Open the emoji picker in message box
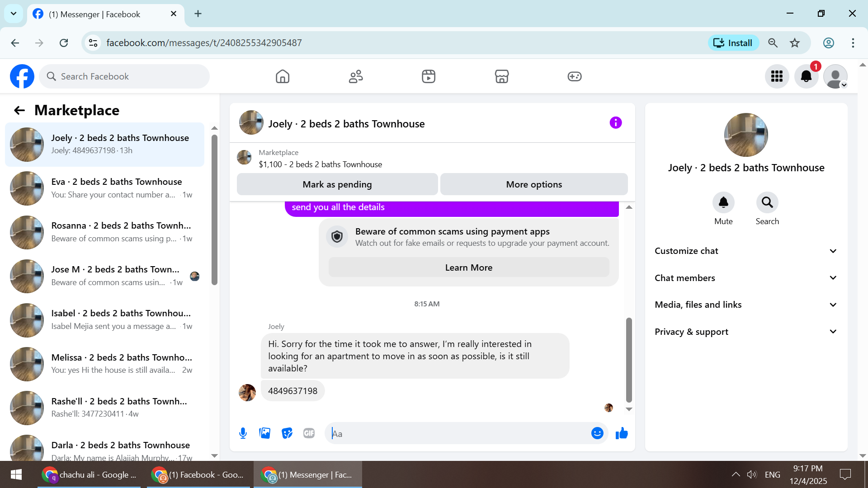This screenshot has width=868, height=488. point(597,433)
